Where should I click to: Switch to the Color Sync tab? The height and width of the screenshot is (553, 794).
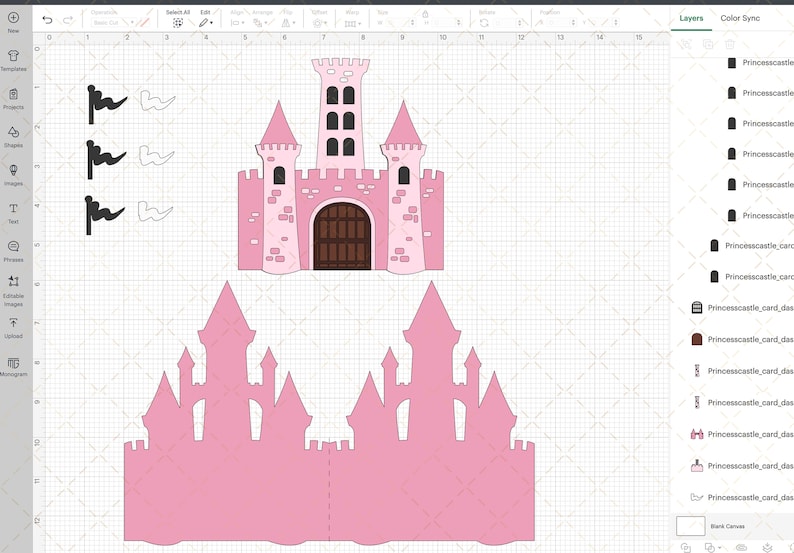tap(740, 18)
